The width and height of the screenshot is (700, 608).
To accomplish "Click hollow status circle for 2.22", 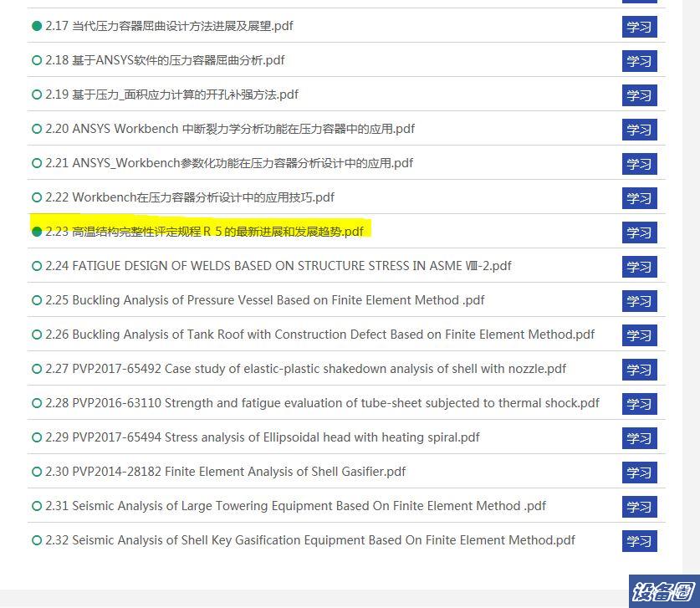I will 37,197.
